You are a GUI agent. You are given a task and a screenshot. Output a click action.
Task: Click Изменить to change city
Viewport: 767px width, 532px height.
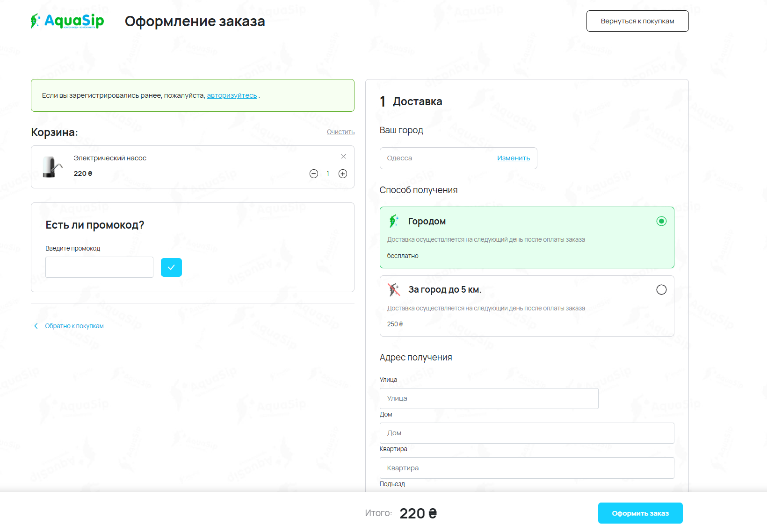pyautogui.click(x=513, y=158)
